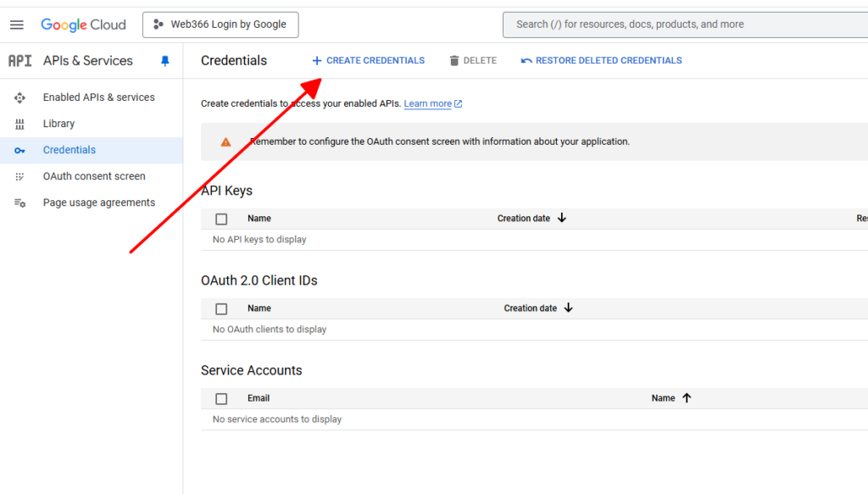Viewport: 868px width, 494px height.
Task: Open Page usage agreements
Action: point(99,203)
